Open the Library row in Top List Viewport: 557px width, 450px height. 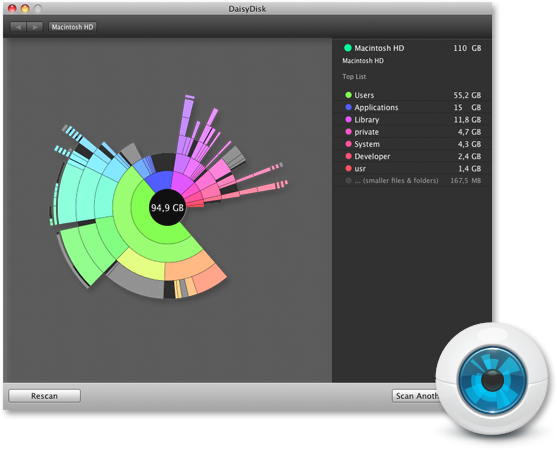[x=412, y=120]
